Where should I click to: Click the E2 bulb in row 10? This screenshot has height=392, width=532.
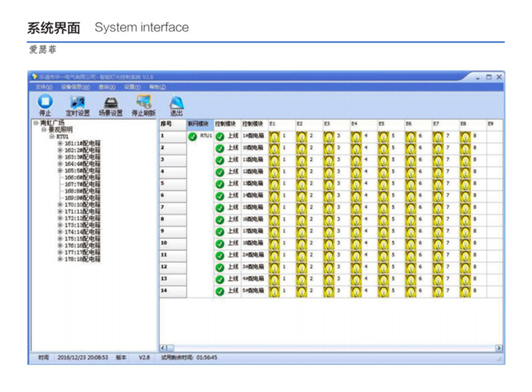(301, 243)
